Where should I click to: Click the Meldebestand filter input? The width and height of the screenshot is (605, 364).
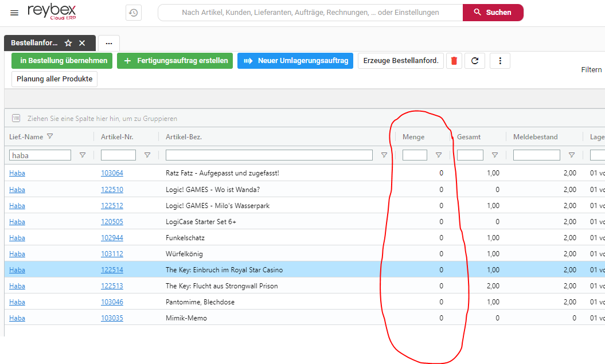point(536,155)
